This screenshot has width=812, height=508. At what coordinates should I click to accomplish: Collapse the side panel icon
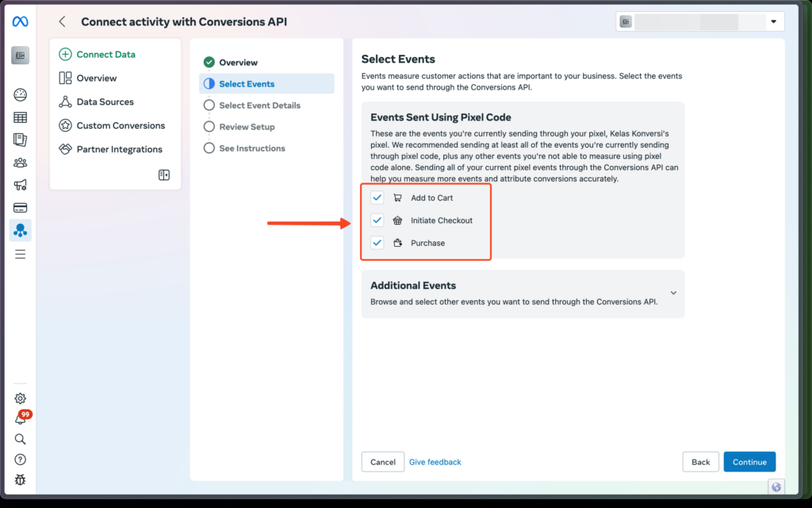pos(164,175)
